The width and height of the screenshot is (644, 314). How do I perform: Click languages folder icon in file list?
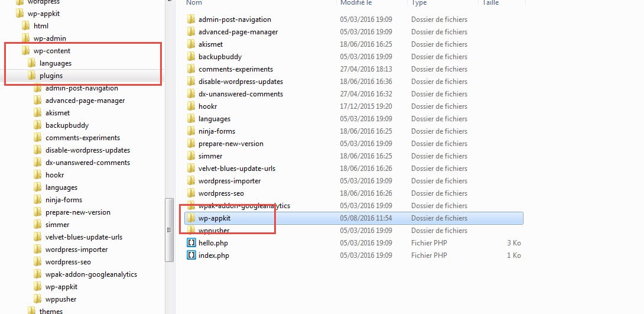click(x=191, y=119)
